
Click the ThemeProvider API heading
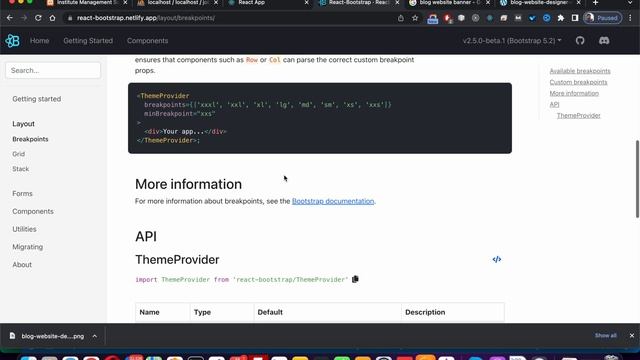(177, 260)
